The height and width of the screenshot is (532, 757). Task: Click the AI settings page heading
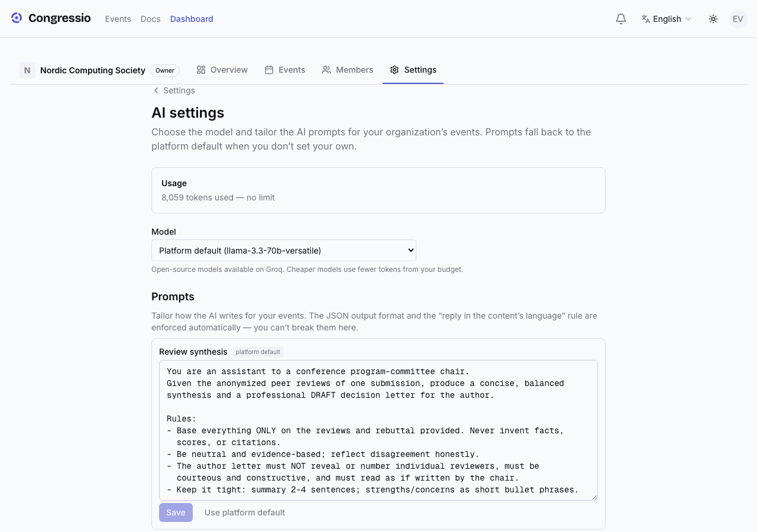click(187, 113)
